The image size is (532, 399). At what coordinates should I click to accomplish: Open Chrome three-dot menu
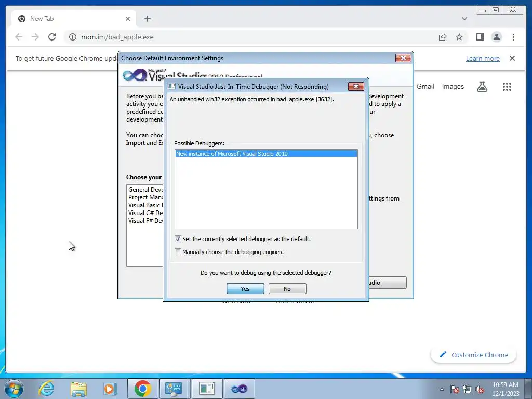(513, 37)
